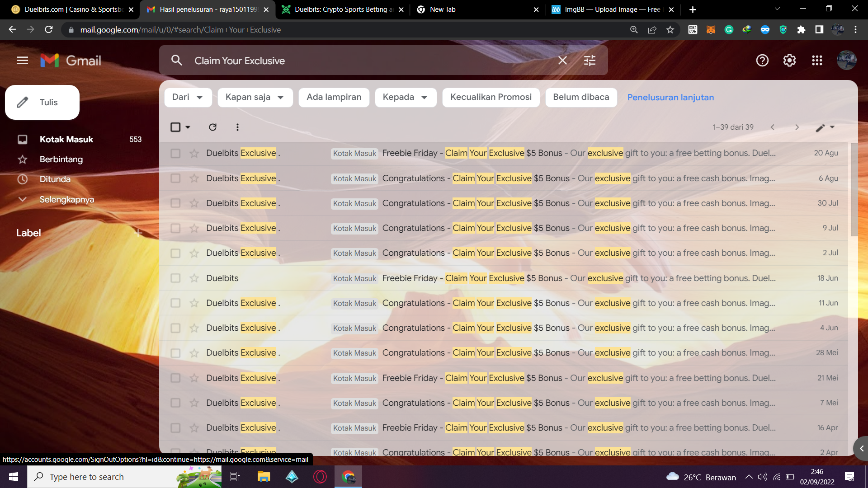
Task: Tick checkbox for the 6 Agu email
Action: pyautogui.click(x=175, y=178)
